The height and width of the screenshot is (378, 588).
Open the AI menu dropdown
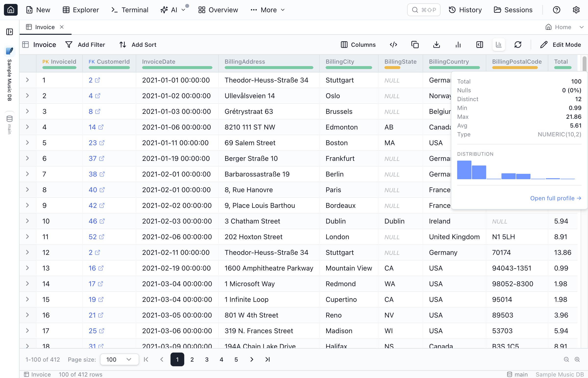[x=173, y=10]
